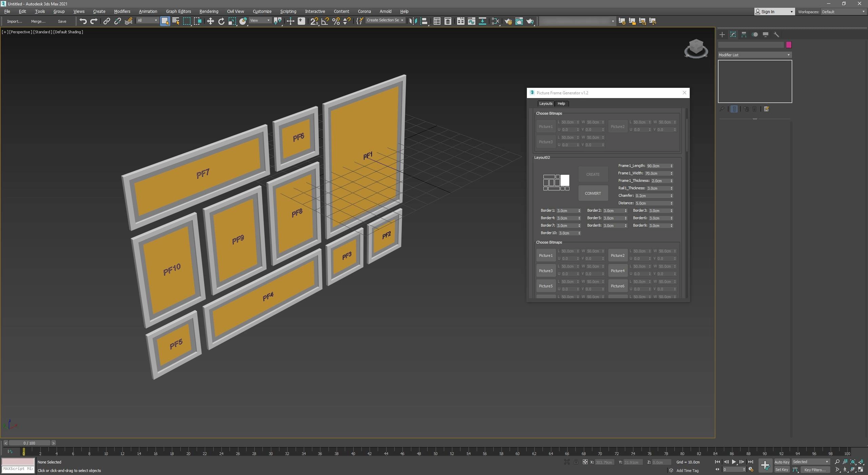Click the time slider 0 / 100 handle
Screen dimensions: 868x475
pyautogui.click(x=29, y=443)
